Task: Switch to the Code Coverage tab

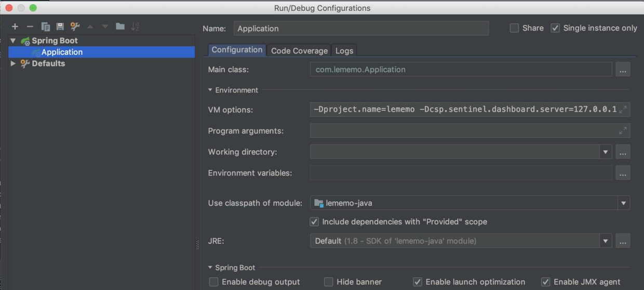Action: 299,50
